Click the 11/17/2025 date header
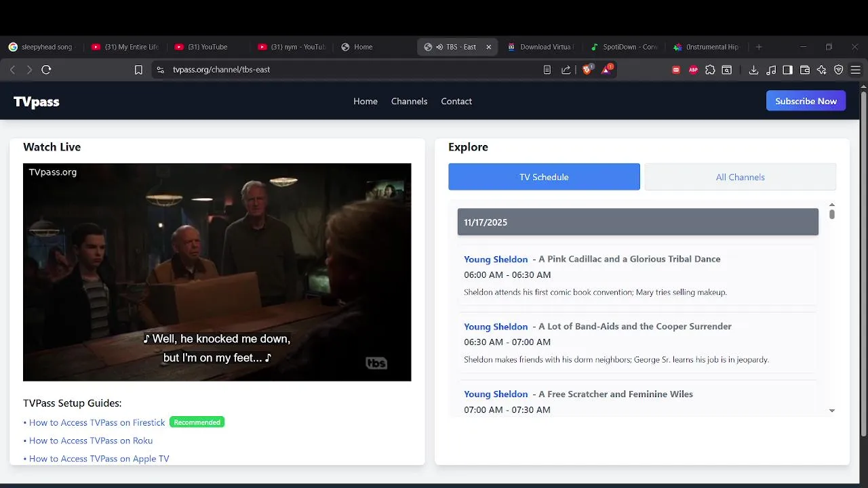Viewport: 868px width, 488px height. pos(637,222)
